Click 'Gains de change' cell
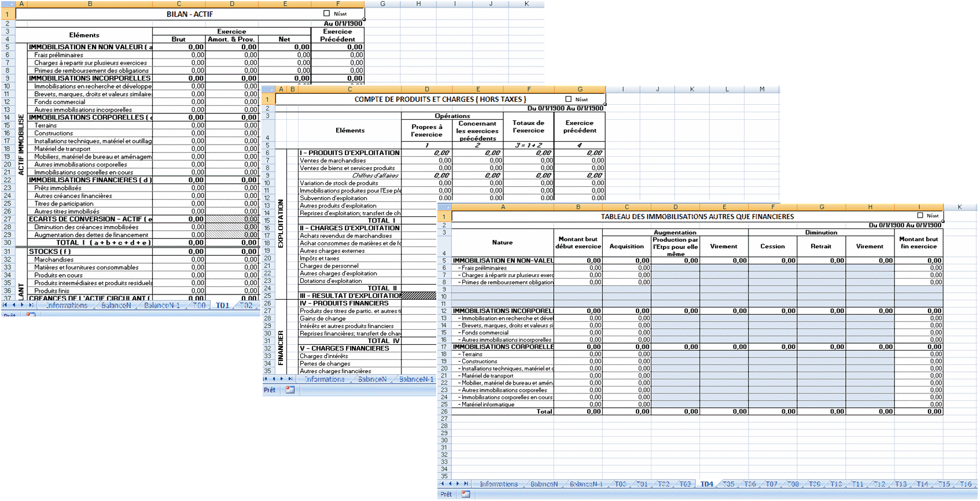Screen dimensions: 980x501 click(x=349, y=318)
